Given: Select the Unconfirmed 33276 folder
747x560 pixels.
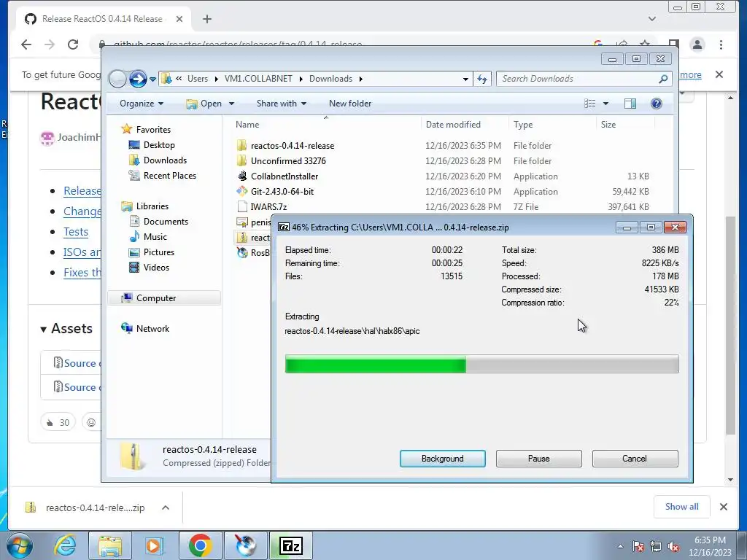Looking at the screenshot, I should tap(288, 161).
